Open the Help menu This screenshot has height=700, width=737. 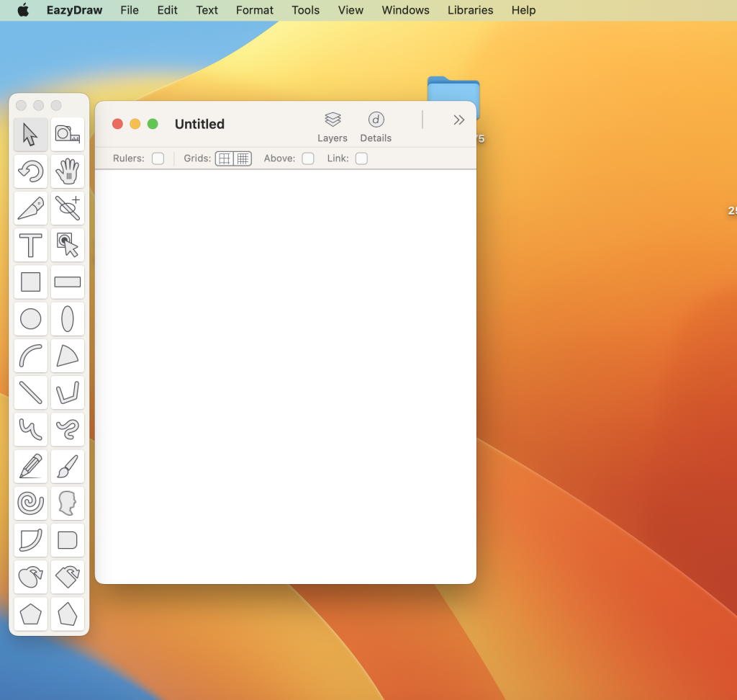coord(524,10)
